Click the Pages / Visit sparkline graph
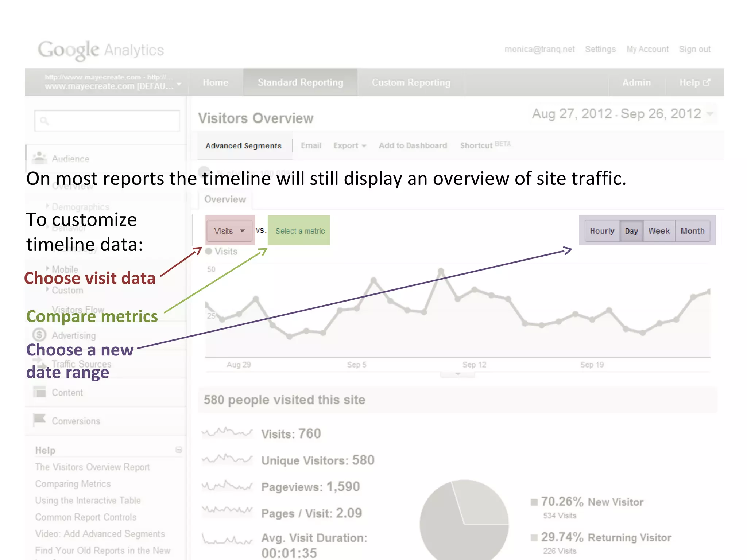Image resolution: width=747 pixels, height=560 pixels. (227, 510)
